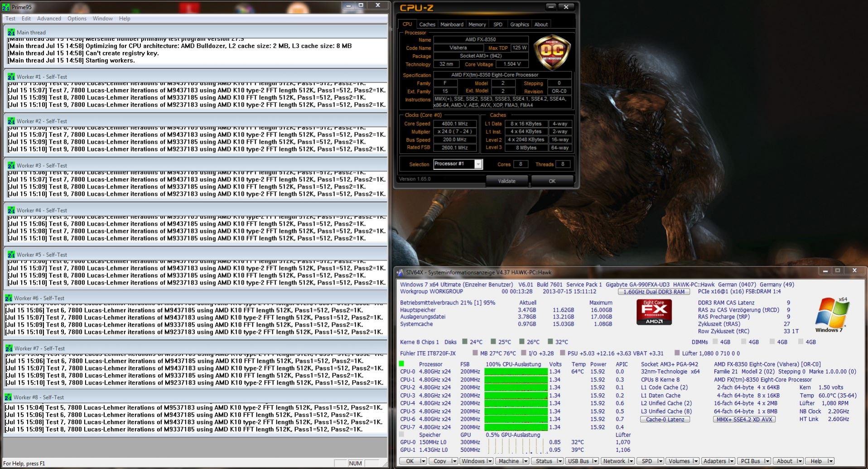Viewport: 868px width, 469px height.
Task: Click the Lüfter 1,080 sensor indicator square
Action: pyautogui.click(x=677, y=353)
